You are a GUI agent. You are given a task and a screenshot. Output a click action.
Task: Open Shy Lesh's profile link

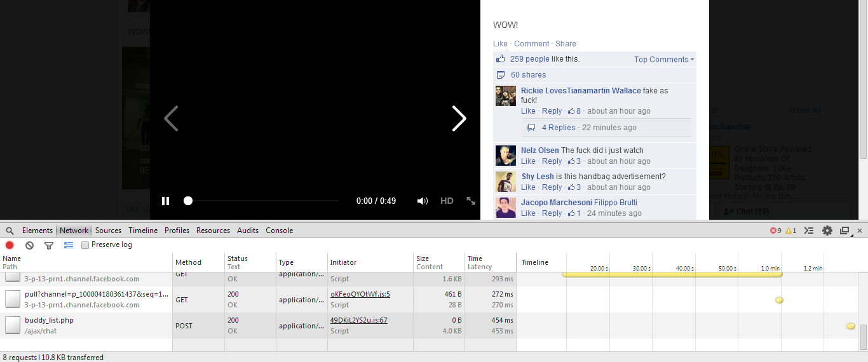coord(538,177)
